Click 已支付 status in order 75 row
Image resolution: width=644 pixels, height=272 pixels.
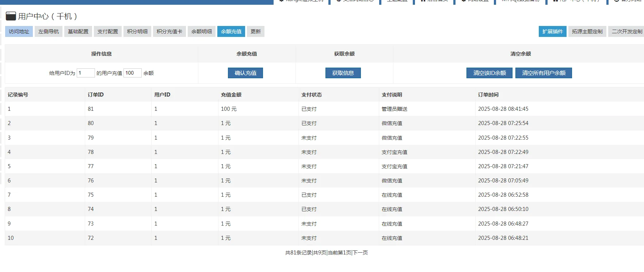coord(309,195)
